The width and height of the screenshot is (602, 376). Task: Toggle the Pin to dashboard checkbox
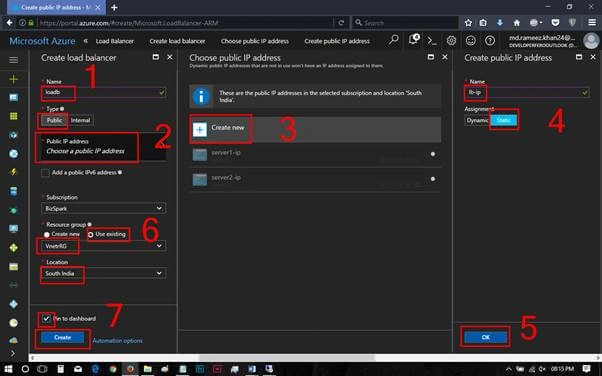46,319
